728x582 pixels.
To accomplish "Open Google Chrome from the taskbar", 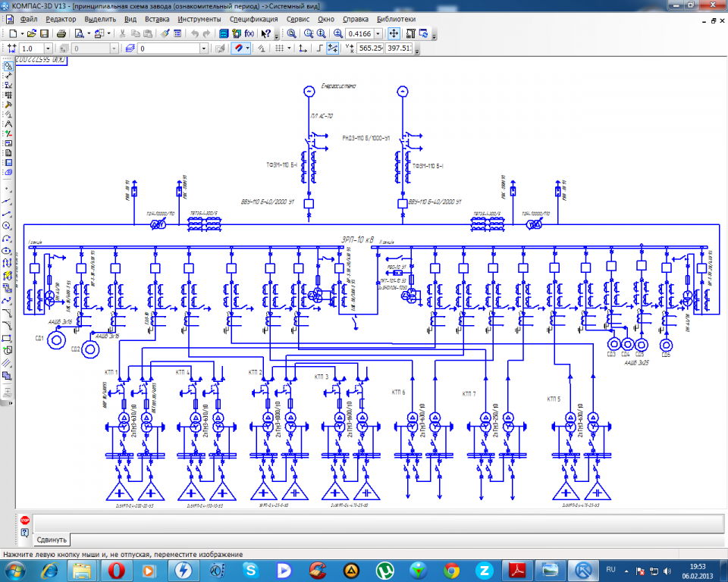I will pyautogui.click(x=451, y=571).
